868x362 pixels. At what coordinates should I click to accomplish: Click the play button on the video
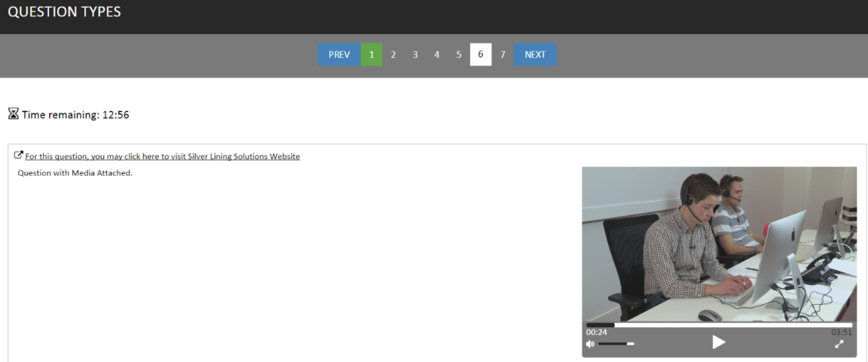(718, 342)
